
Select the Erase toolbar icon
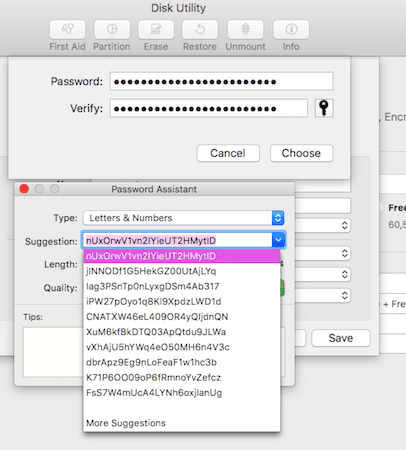pos(156,30)
